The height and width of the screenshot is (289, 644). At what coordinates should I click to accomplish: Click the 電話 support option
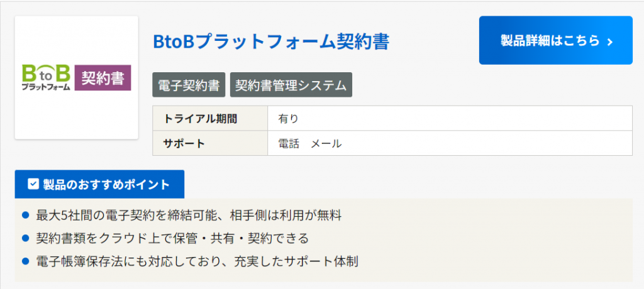click(x=289, y=143)
